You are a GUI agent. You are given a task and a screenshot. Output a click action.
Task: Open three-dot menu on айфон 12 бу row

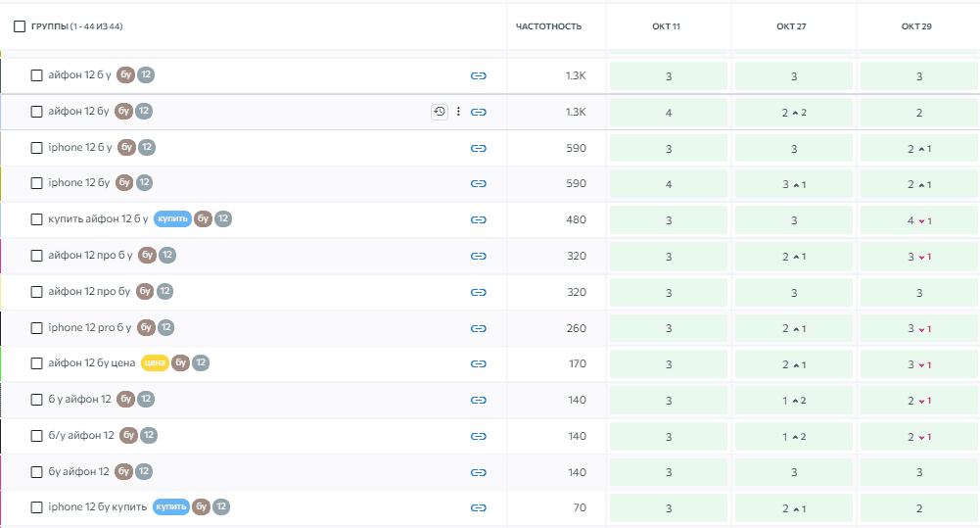point(458,112)
